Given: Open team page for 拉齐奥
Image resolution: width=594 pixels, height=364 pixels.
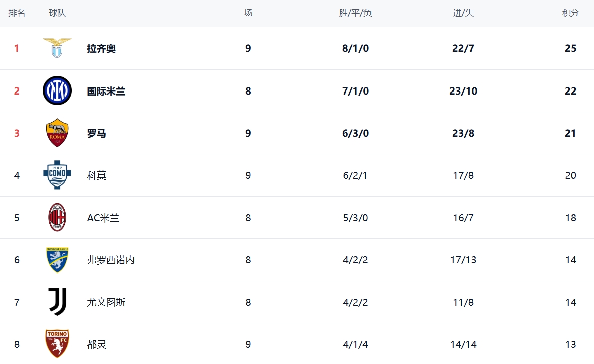Looking at the screenshot, I should click(x=101, y=48).
